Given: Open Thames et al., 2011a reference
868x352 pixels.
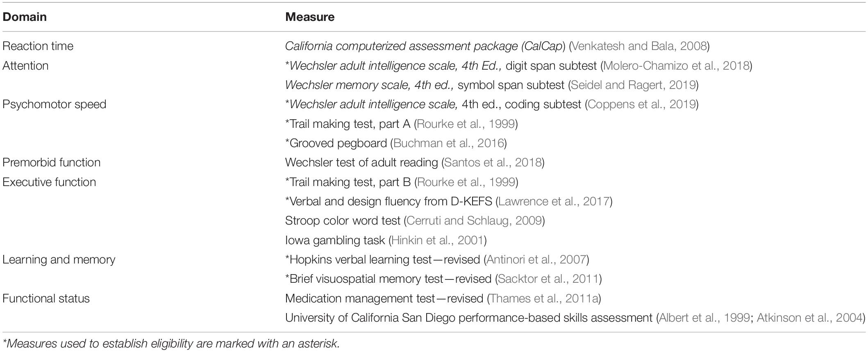Looking at the screenshot, I should (544, 298).
